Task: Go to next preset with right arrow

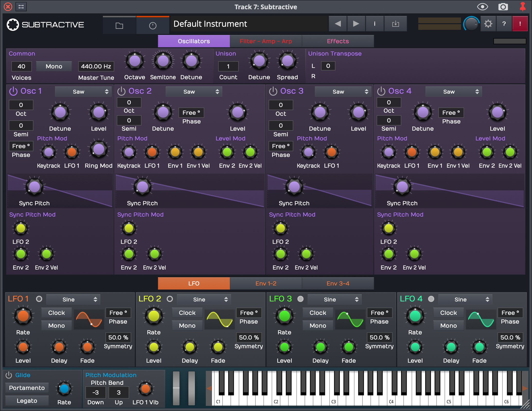Action: [x=356, y=24]
